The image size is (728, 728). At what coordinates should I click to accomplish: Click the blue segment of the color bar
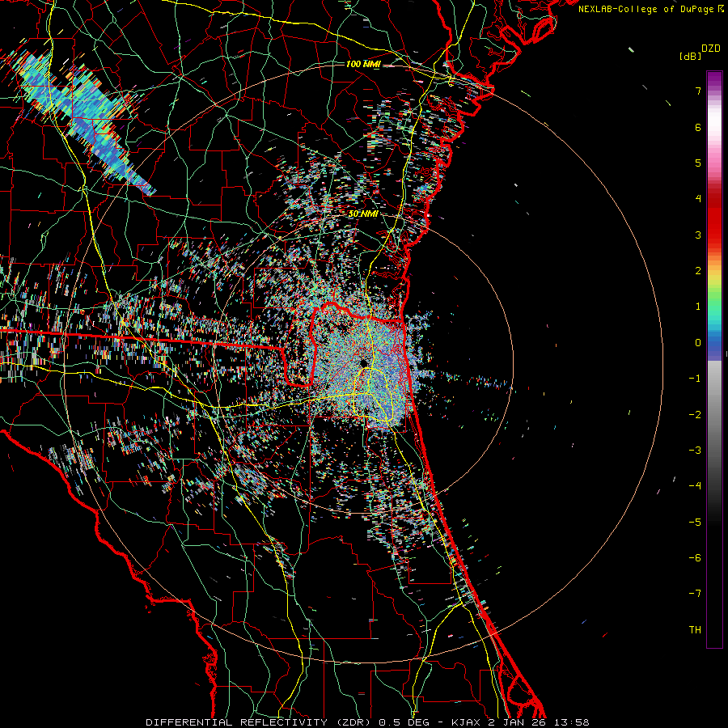point(714,346)
